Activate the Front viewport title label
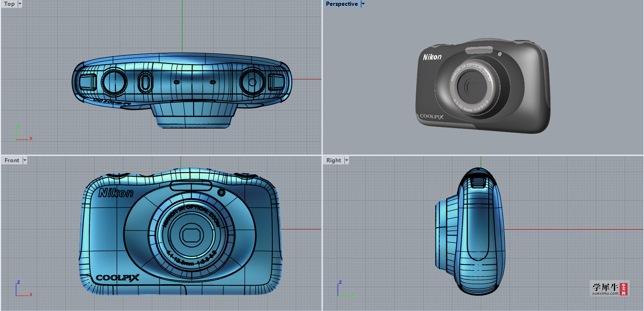Screen dimensions: 644x311 pos(12,160)
